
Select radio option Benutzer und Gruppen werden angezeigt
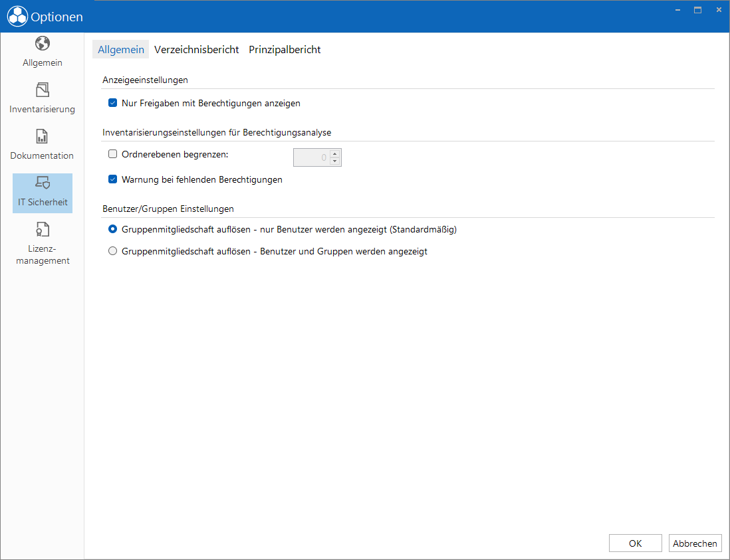112,251
